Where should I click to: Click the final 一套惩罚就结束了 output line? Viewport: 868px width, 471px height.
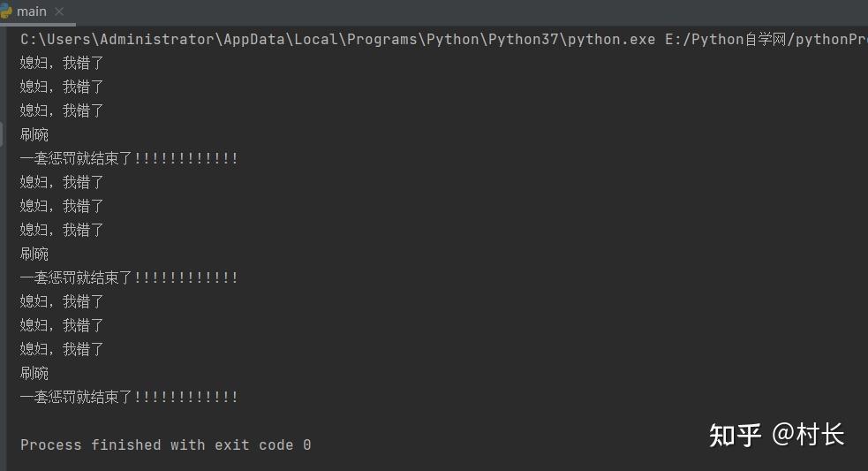coord(129,397)
